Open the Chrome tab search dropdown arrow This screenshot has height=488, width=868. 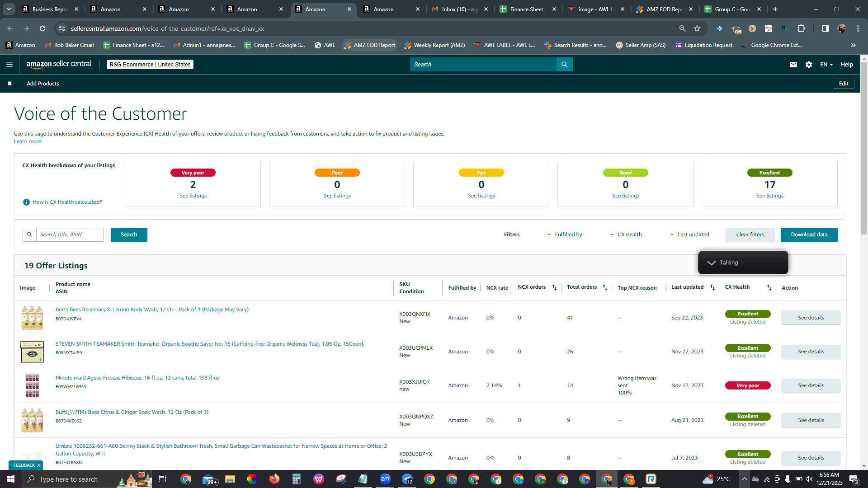pos(9,9)
